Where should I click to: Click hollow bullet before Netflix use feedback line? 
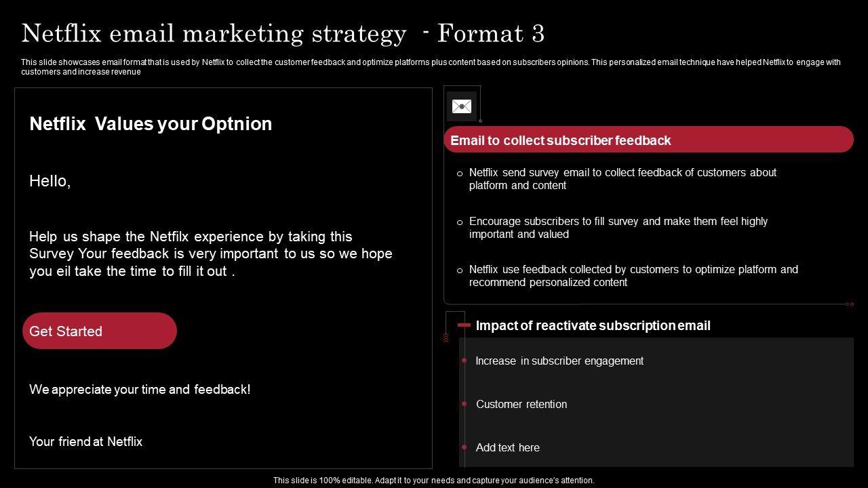coord(460,270)
